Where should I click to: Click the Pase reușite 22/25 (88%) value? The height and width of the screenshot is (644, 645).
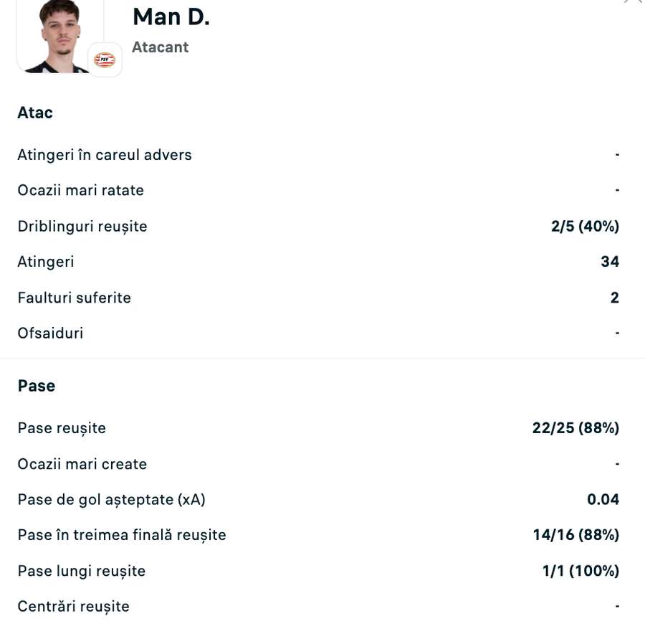coord(575,428)
